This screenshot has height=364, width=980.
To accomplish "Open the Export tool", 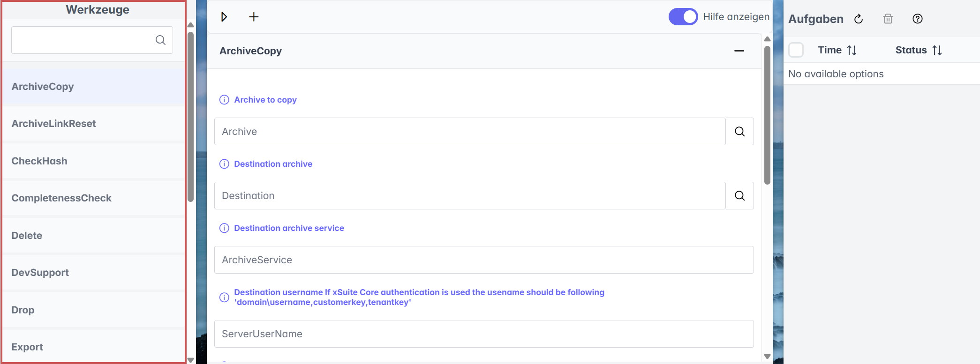I will click(x=27, y=347).
